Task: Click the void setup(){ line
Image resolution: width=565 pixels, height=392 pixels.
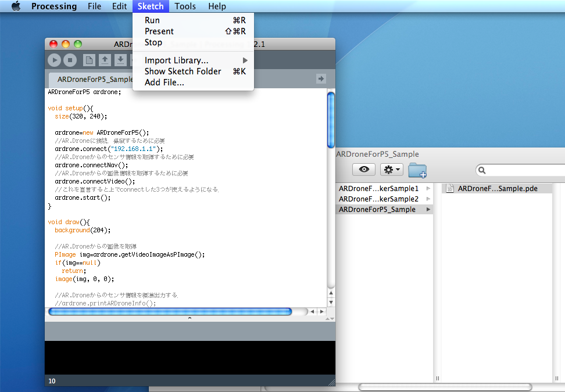Action: [70, 108]
